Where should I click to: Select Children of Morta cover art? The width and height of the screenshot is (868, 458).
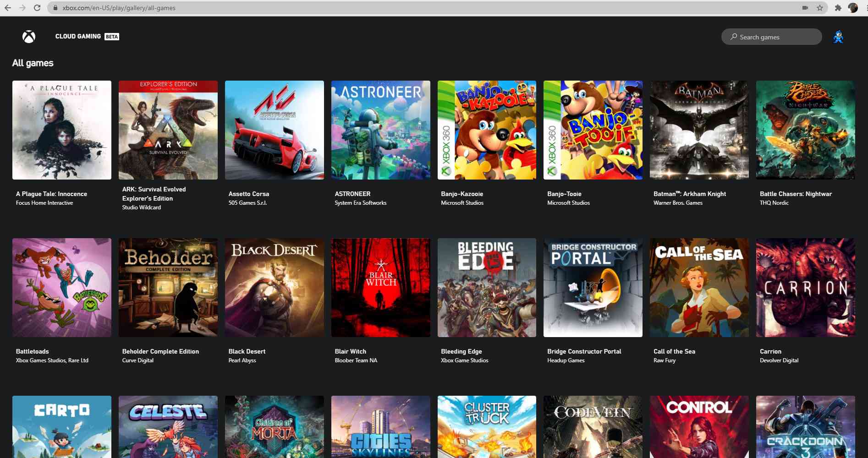(275, 427)
